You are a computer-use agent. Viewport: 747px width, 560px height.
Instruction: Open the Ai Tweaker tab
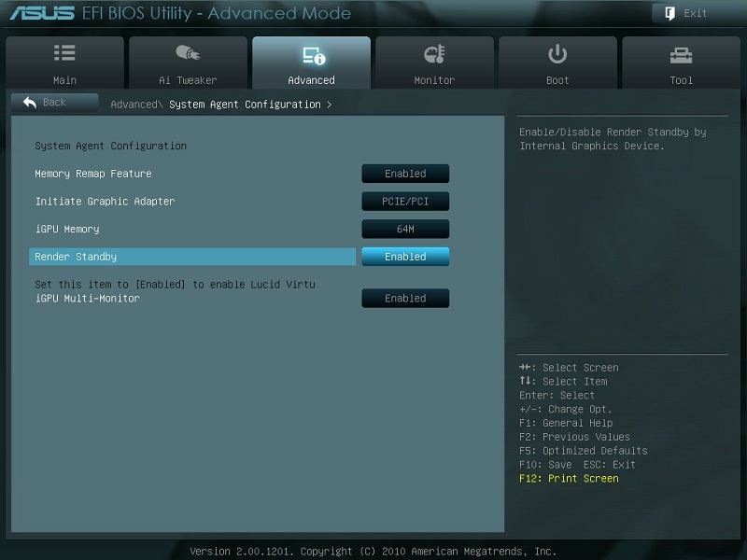[188, 63]
